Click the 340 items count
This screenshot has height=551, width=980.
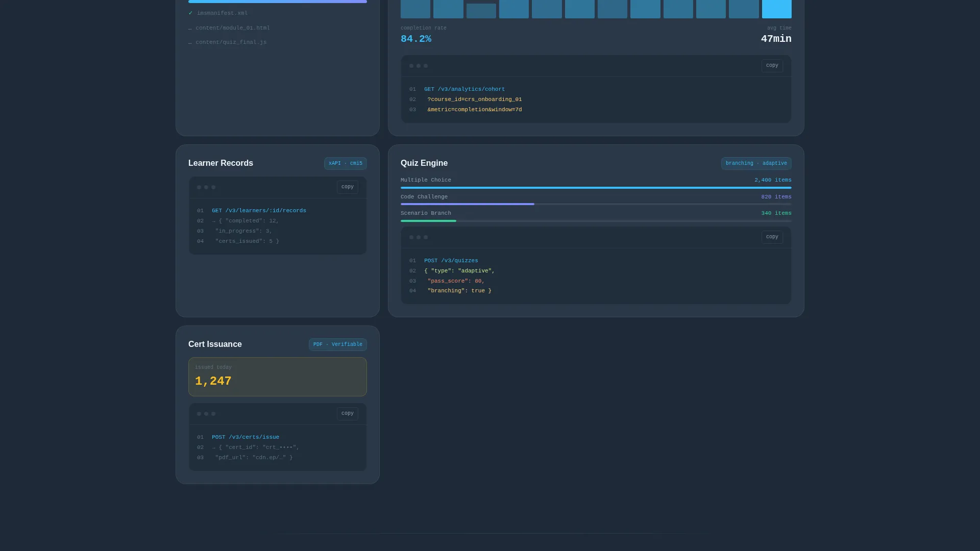tap(776, 213)
